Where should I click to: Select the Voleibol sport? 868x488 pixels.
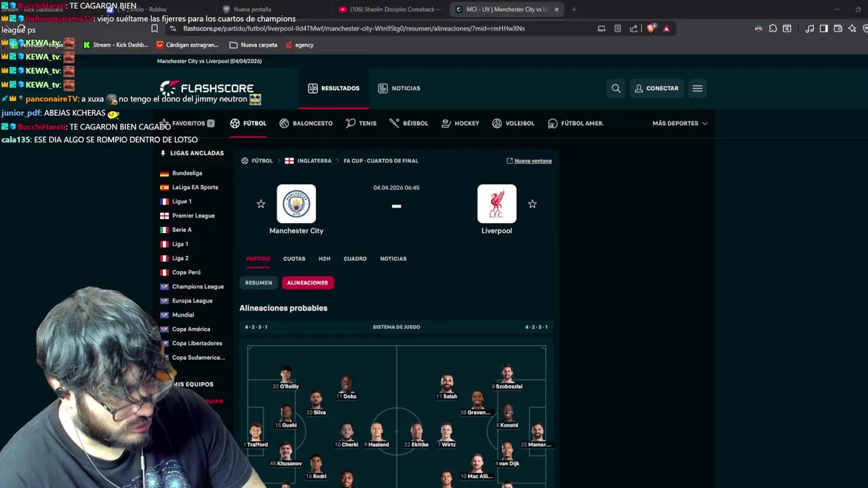coord(513,123)
